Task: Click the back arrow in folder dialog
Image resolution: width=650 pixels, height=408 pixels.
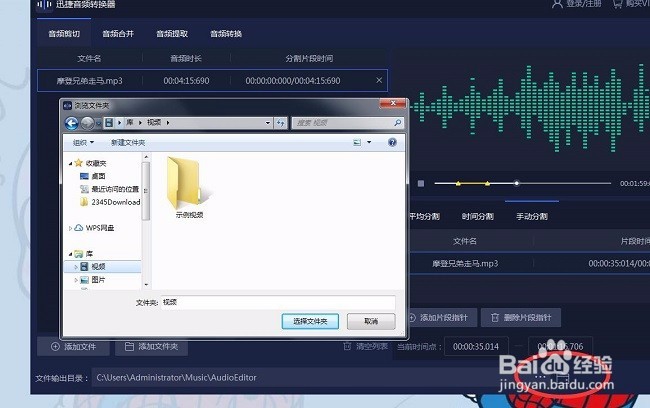Action: click(x=72, y=123)
